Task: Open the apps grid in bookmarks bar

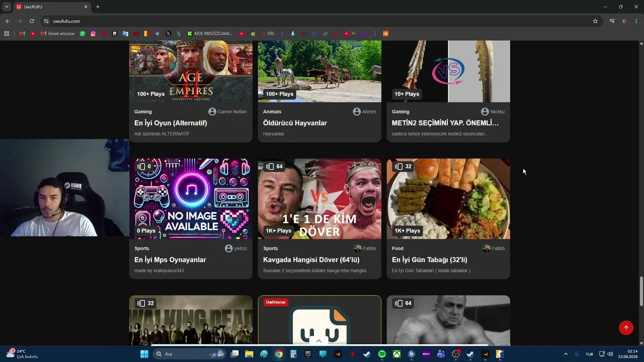Action: coord(7,34)
